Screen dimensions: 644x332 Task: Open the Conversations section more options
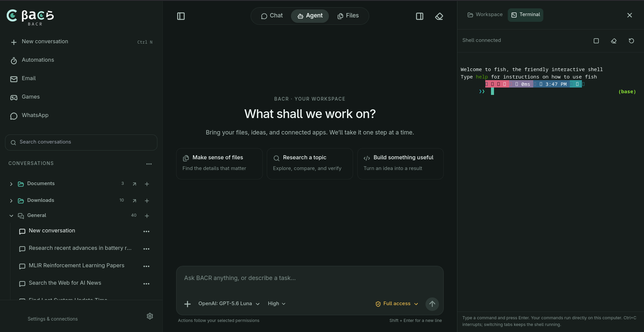(149, 164)
